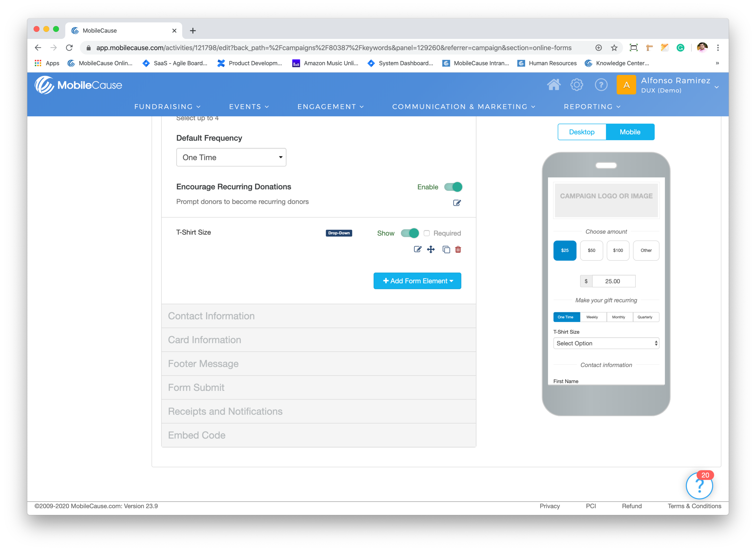Expand Receipts and Notifications section
The height and width of the screenshot is (551, 756).
(319, 411)
